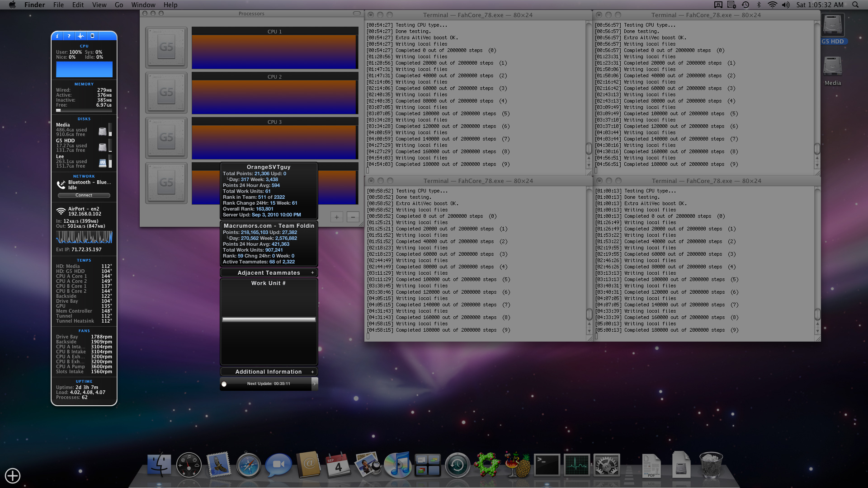
Task: Launch Activity Monitor from the dock
Action: (x=577, y=465)
